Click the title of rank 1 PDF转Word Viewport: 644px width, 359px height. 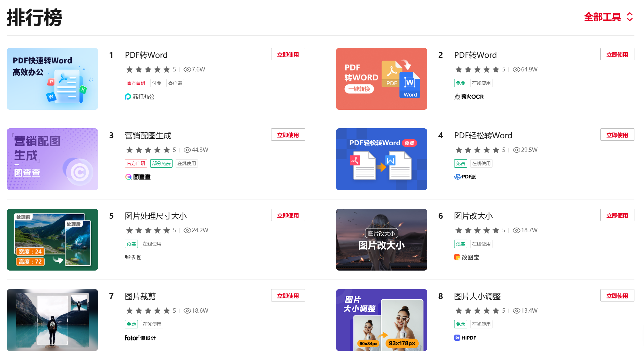point(146,55)
